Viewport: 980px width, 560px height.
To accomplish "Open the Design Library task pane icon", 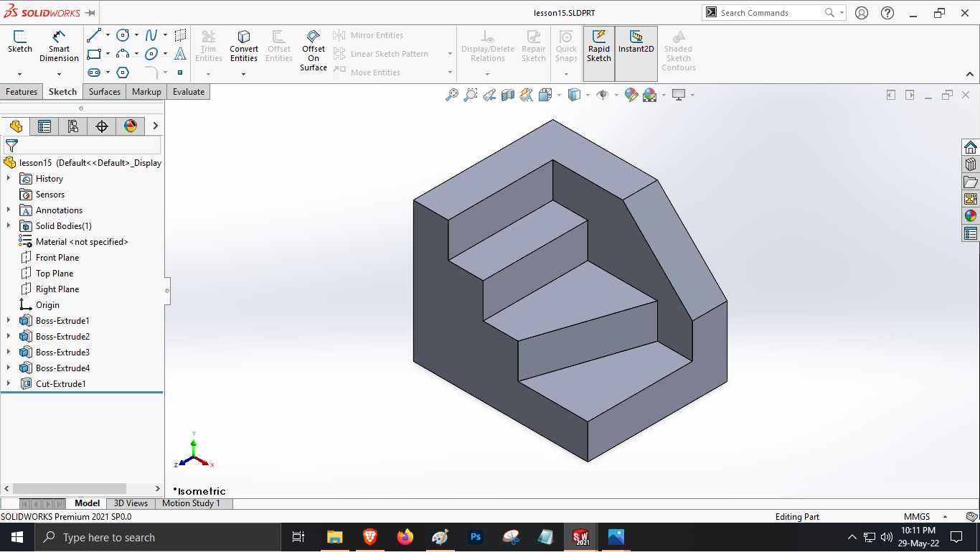I will [x=971, y=164].
